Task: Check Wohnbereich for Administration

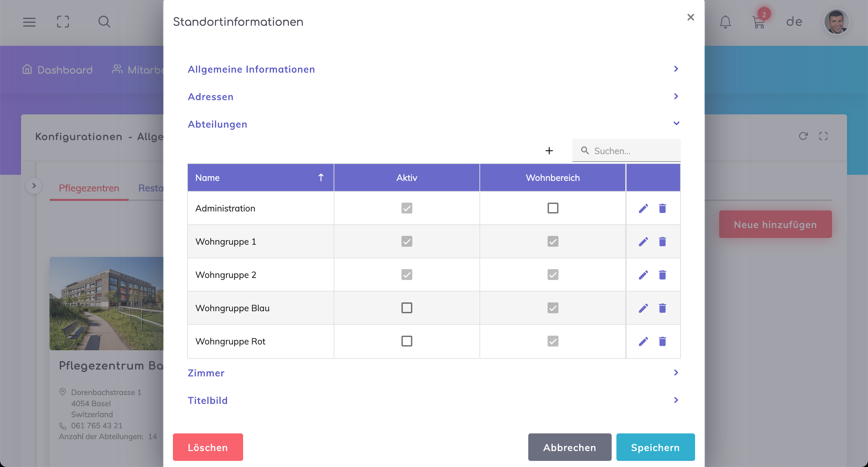Action: point(553,208)
